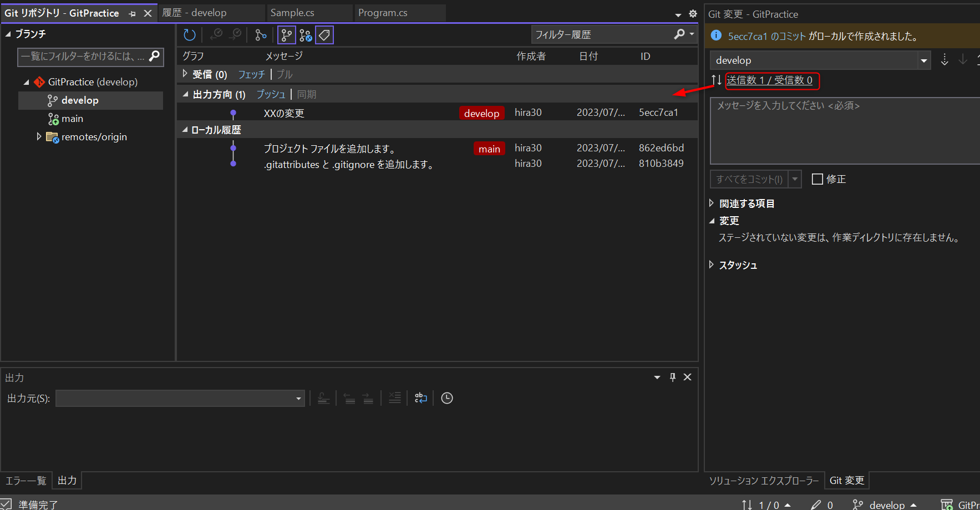The width and height of the screenshot is (980, 510).
Task: Click the fetch dashed-arrow icon in Git changes
Action: click(x=945, y=60)
